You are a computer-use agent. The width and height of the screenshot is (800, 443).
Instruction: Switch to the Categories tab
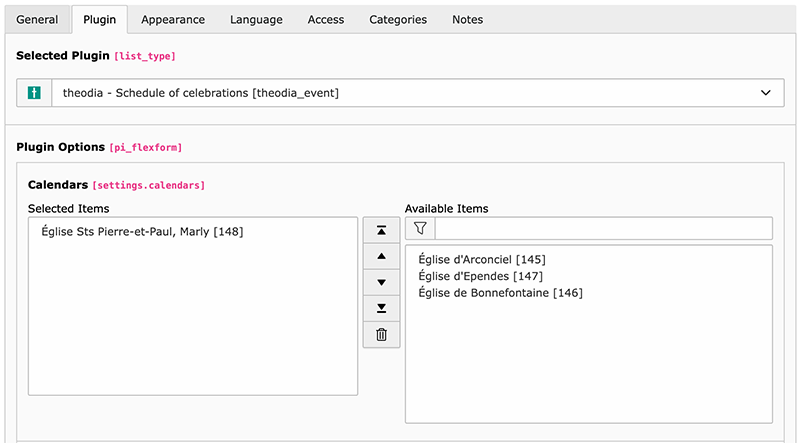pyautogui.click(x=398, y=19)
